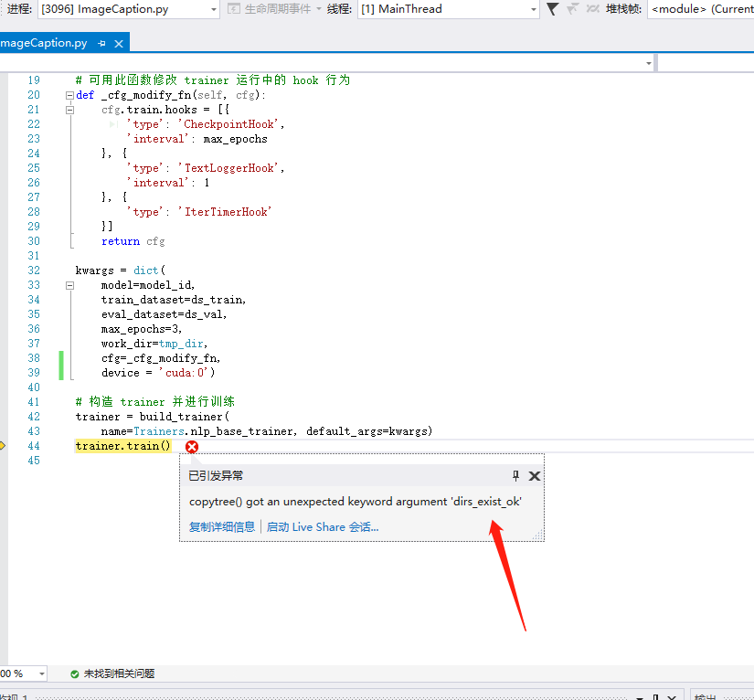Click the red exception error icon on line 44
The image size is (754, 700).
pyautogui.click(x=192, y=447)
